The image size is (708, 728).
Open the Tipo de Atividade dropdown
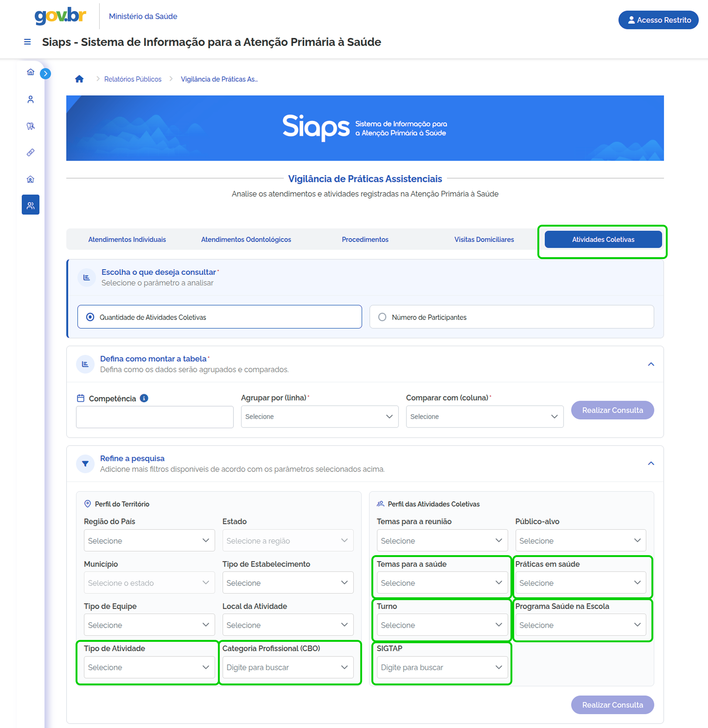click(149, 668)
